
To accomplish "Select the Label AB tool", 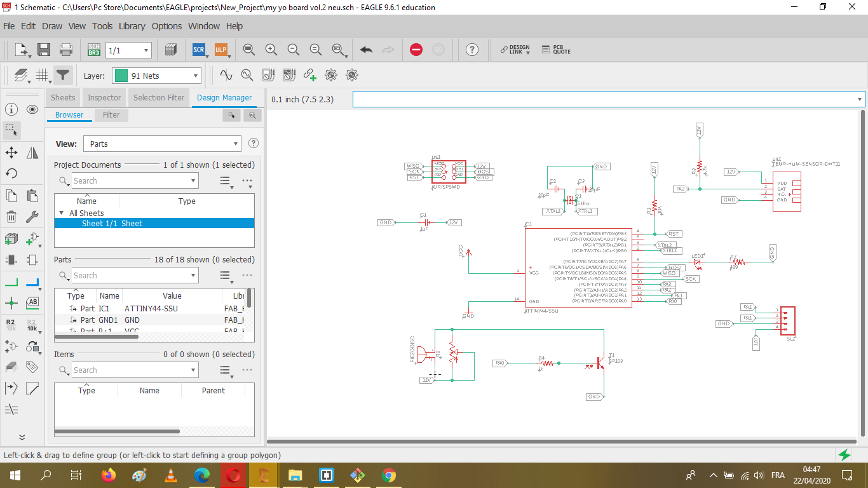I will tap(32, 302).
